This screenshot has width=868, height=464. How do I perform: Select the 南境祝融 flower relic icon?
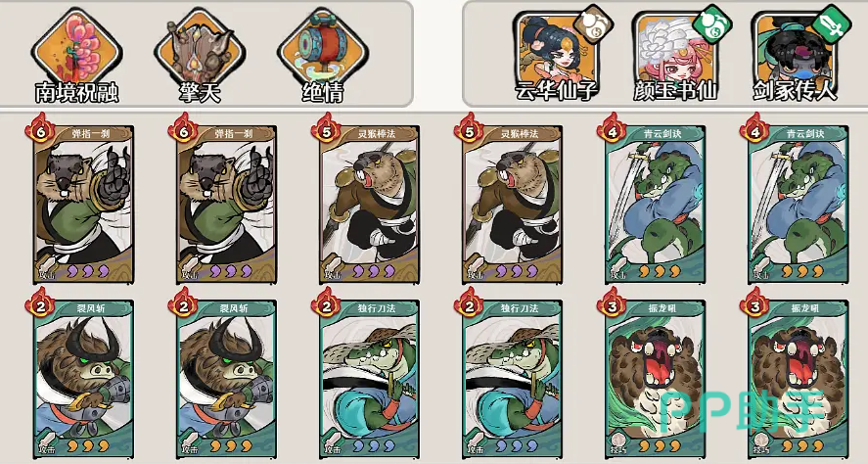click(x=77, y=48)
